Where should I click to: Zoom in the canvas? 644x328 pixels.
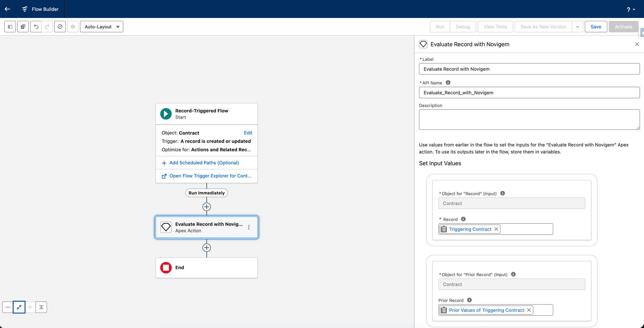(x=30, y=307)
